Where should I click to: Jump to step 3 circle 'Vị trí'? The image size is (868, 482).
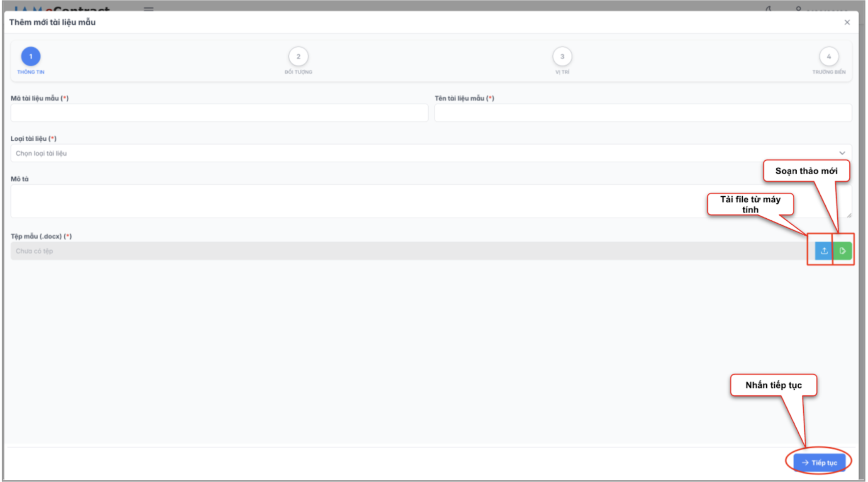click(562, 56)
